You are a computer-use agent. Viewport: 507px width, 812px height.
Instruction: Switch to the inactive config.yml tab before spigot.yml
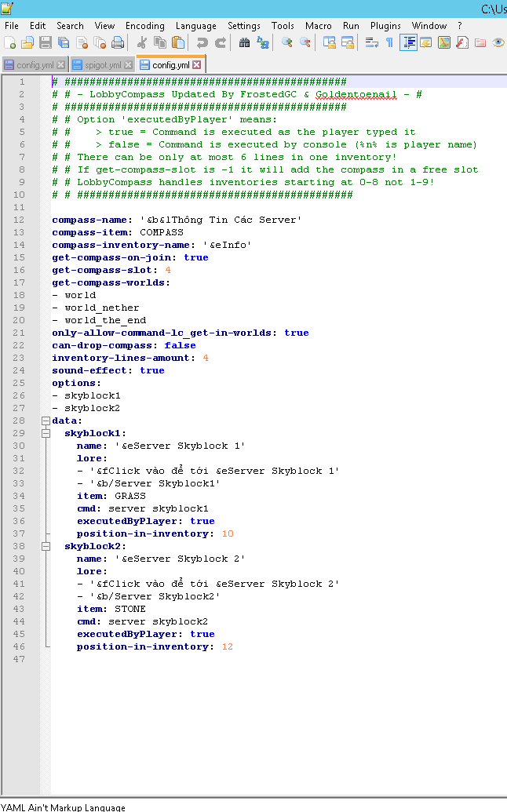(x=35, y=65)
